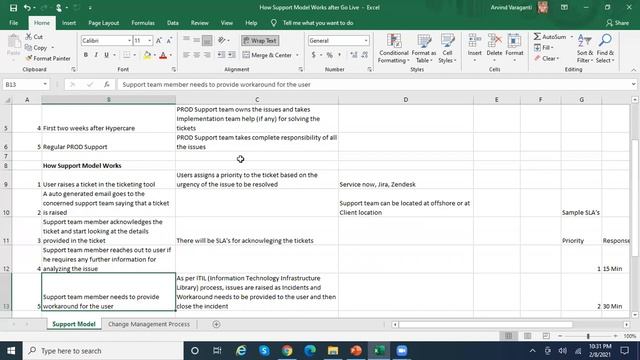Select the Format Painter brush
This screenshot has height=360, width=640.
(29, 58)
